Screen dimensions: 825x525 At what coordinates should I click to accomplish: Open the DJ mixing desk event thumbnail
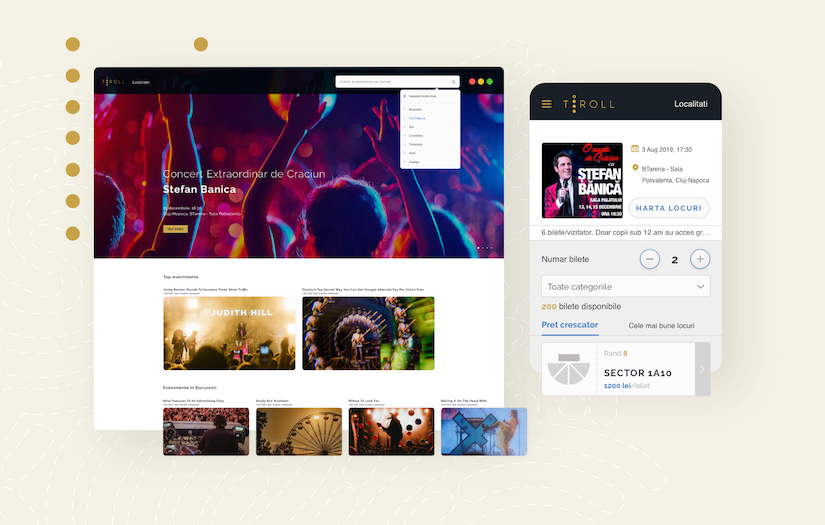(206, 431)
